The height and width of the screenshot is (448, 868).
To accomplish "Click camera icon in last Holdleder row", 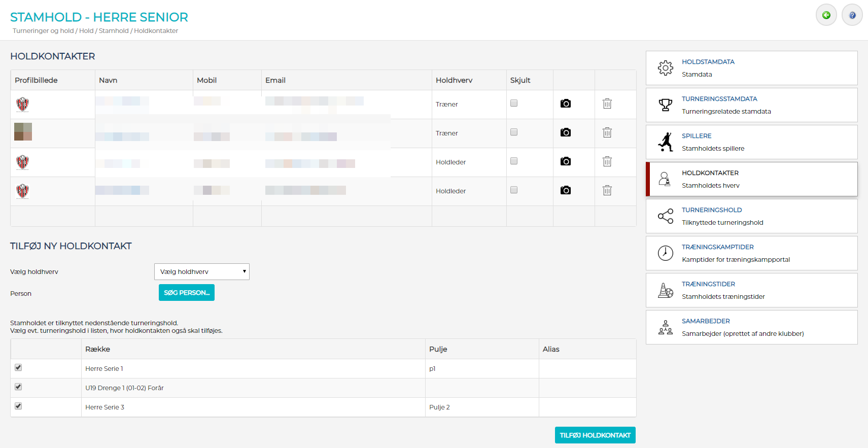I will [565, 190].
